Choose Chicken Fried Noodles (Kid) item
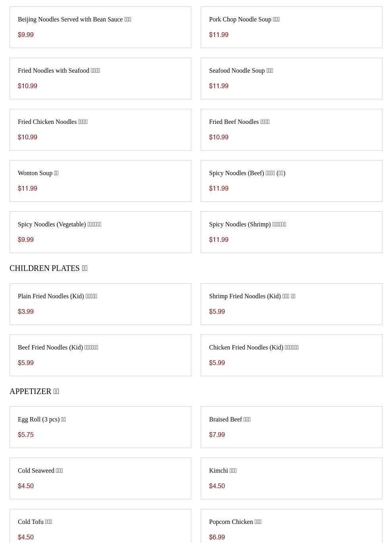Image resolution: width=392 pixels, height=543 pixels. tap(291, 355)
